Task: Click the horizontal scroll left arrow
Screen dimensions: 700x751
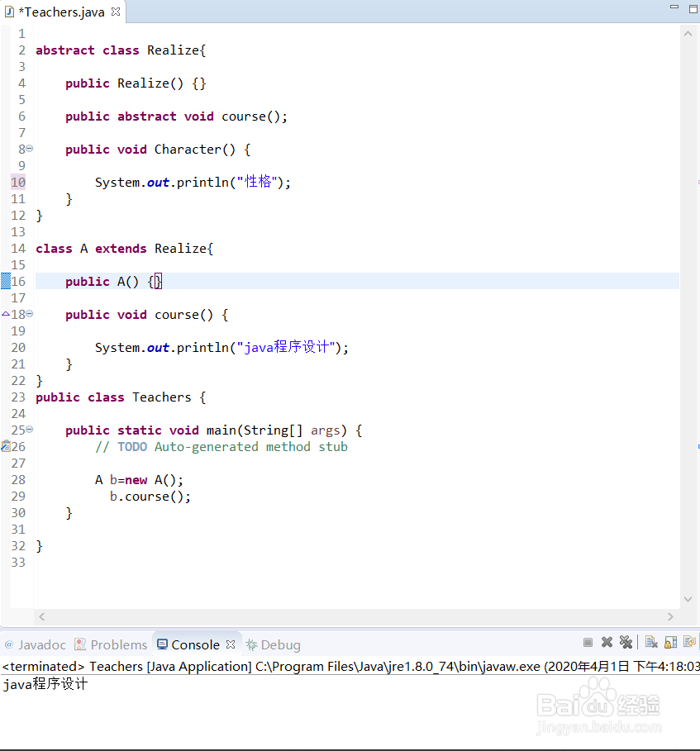Action: tap(41, 616)
